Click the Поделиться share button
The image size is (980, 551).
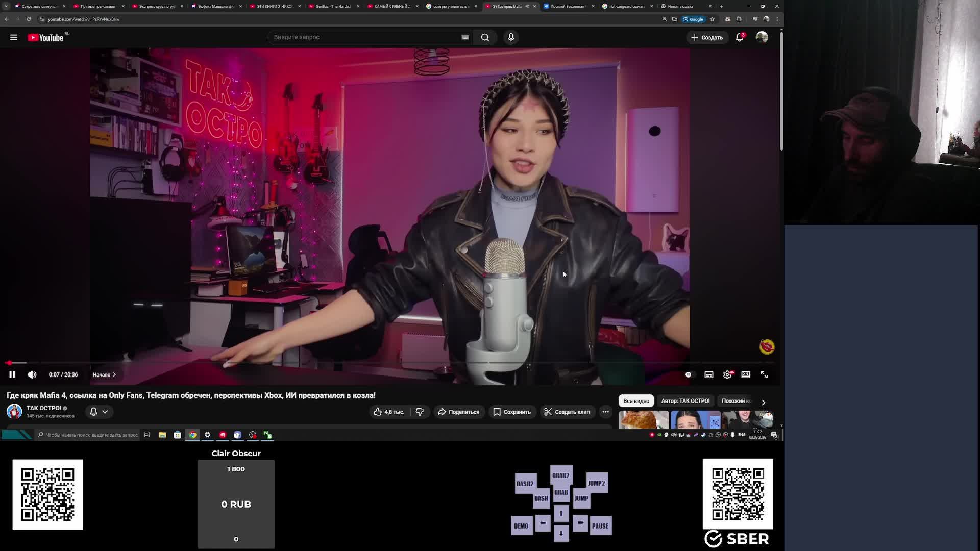[458, 412]
